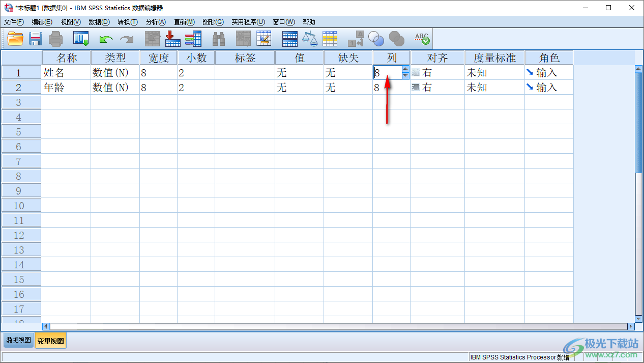Select row header number 3
The image size is (644, 363).
pos(21,102)
